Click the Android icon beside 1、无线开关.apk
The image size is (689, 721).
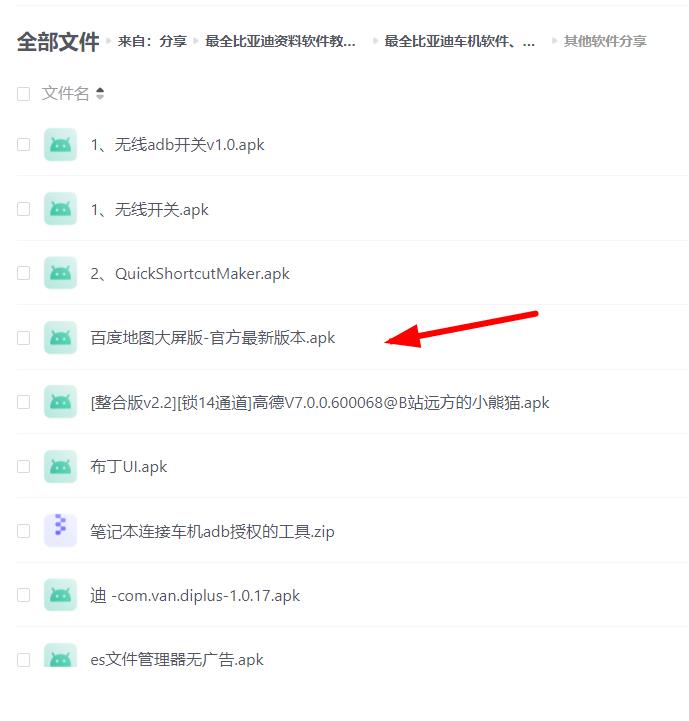coord(60,209)
